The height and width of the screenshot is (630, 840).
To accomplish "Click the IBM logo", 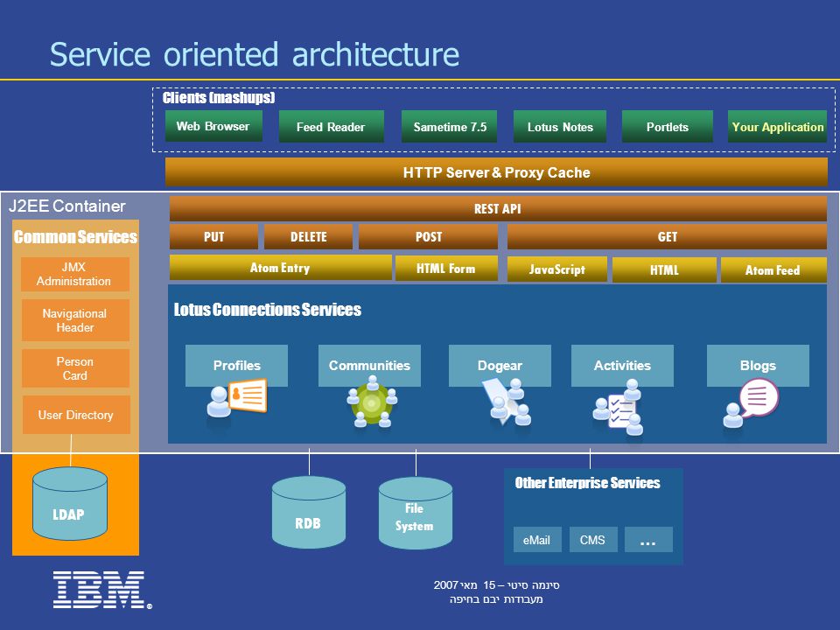I will pos(101,590).
